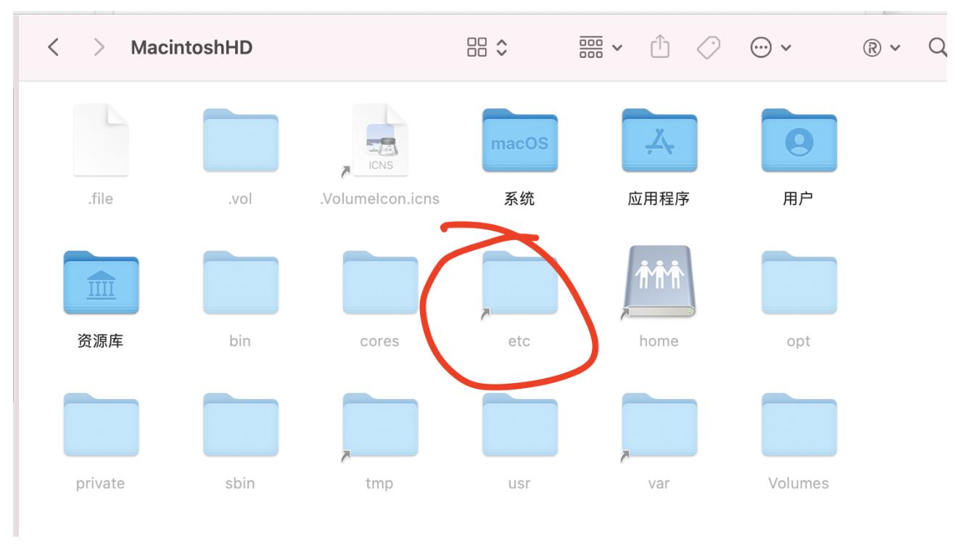Select the etc folder alias icon
Image resolution: width=969 pixels, height=560 pixels.
coord(520,281)
